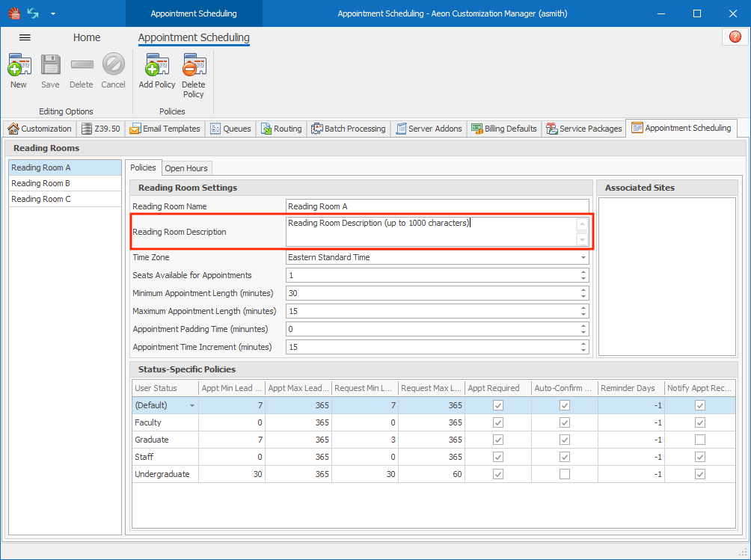Uncheck Appt Required for Faculty row
The image size is (751, 560).
pos(497,422)
